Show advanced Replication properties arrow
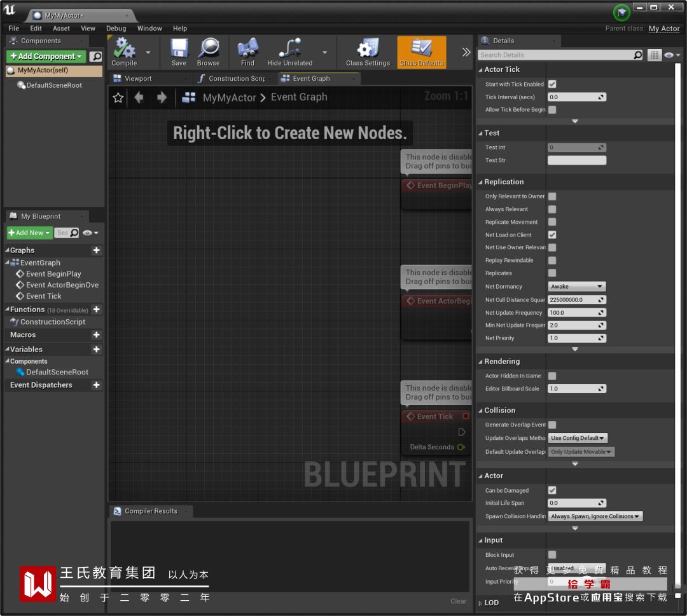Viewport: 687px width, 616px height. [575, 350]
